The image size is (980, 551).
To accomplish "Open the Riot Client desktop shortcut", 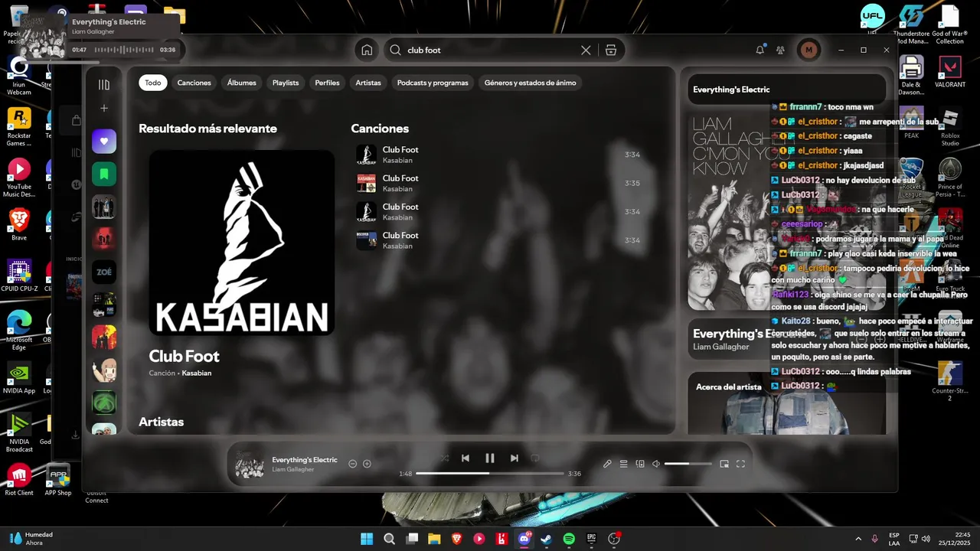I will click(19, 480).
